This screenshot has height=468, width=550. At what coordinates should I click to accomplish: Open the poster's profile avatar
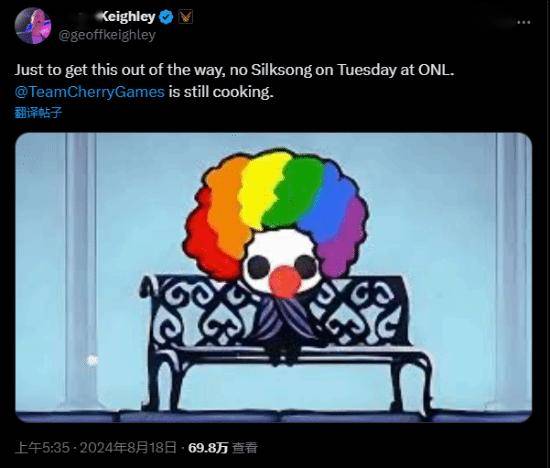pos(33,26)
